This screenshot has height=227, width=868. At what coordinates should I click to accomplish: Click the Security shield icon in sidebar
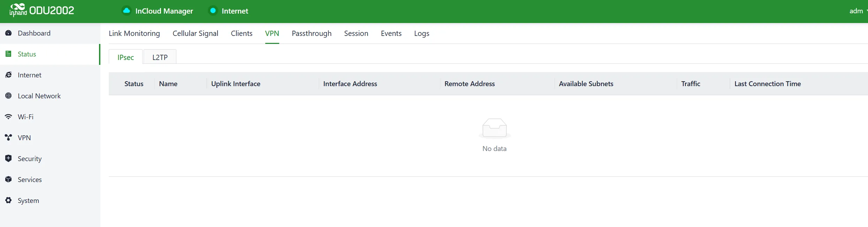coord(9,158)
